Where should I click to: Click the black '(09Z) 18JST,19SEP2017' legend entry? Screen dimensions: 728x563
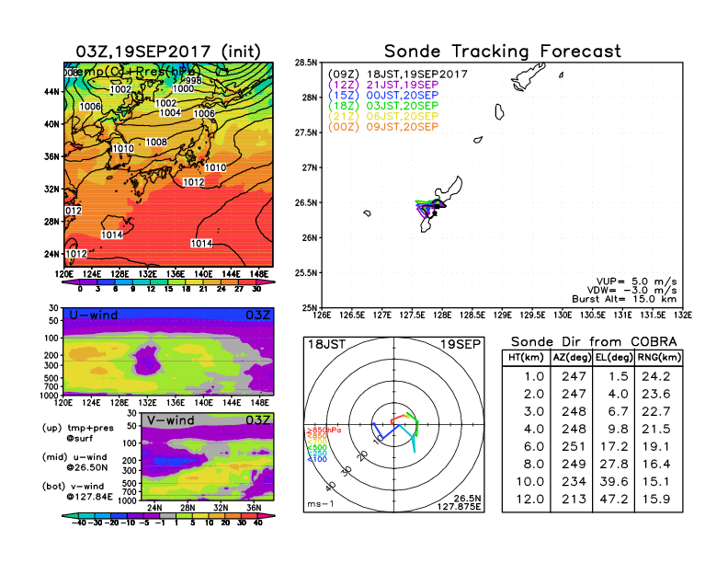pyautogui.click(x=397, y=74)
